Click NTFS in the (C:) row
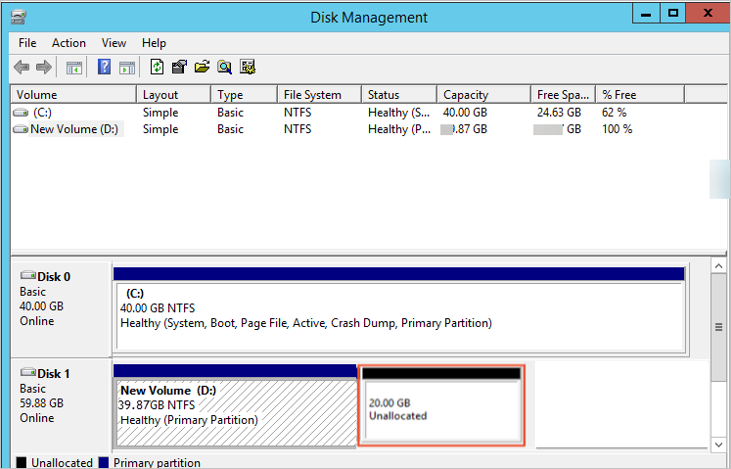The height and width of the screenshot is (469, 731). pyautogui.click(x=297, y=112)
